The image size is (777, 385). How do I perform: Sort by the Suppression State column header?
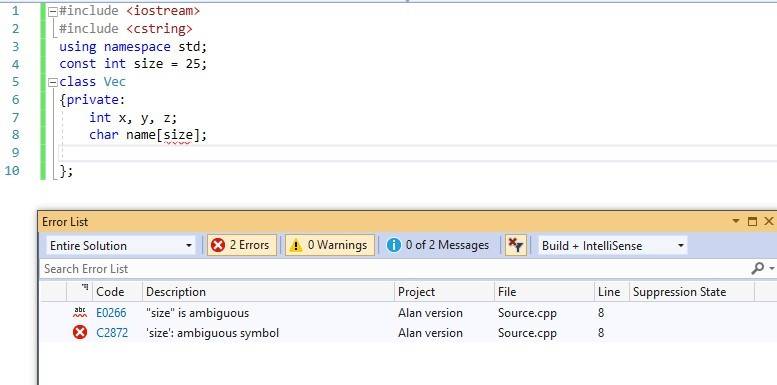691,292
